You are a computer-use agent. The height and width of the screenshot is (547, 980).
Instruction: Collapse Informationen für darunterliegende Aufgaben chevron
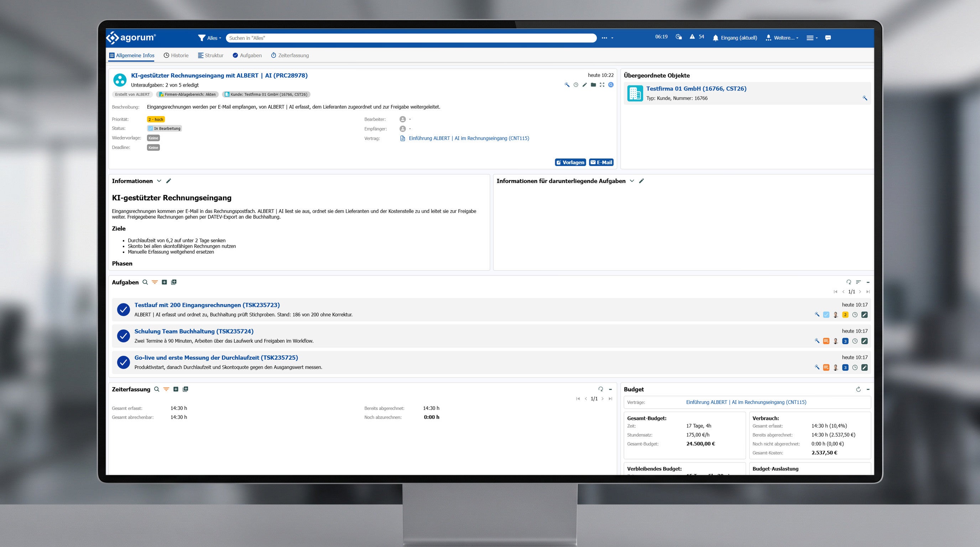point(632,181)
